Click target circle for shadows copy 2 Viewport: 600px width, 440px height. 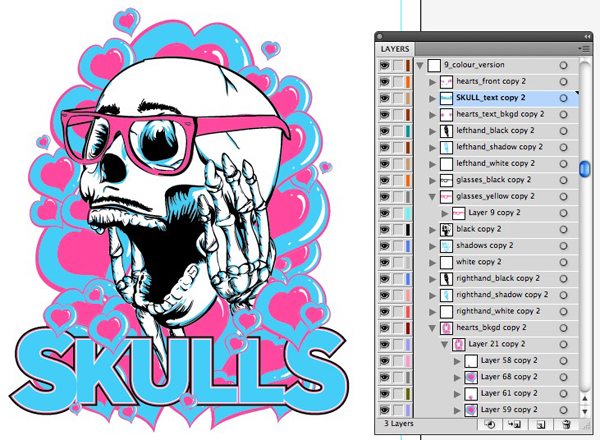point(563,246)
